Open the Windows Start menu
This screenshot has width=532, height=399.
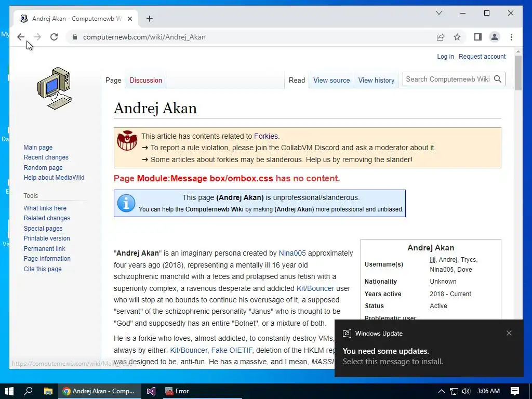pos(9,391)
